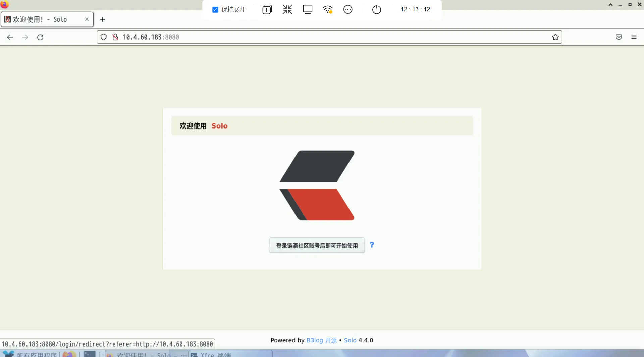Close the 欢迎使用! - Solo tab

[x=87, y=19]
